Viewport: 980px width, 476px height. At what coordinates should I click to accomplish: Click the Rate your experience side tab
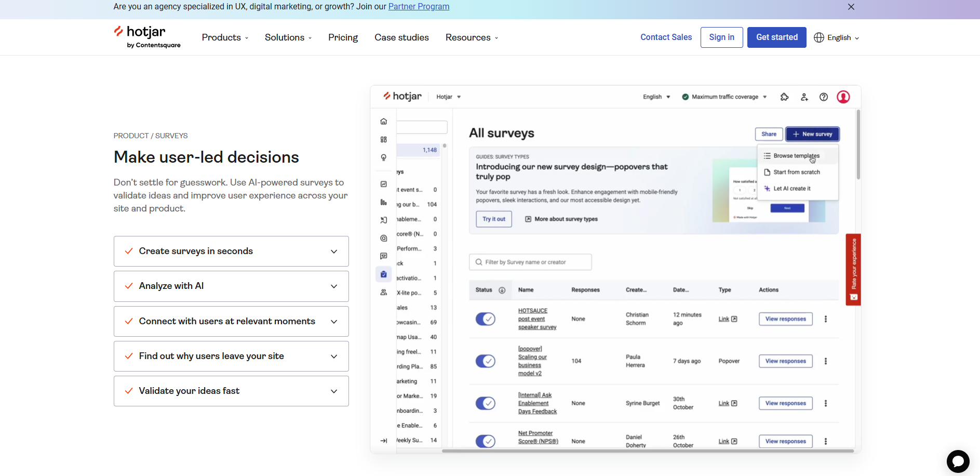[853, 270]
